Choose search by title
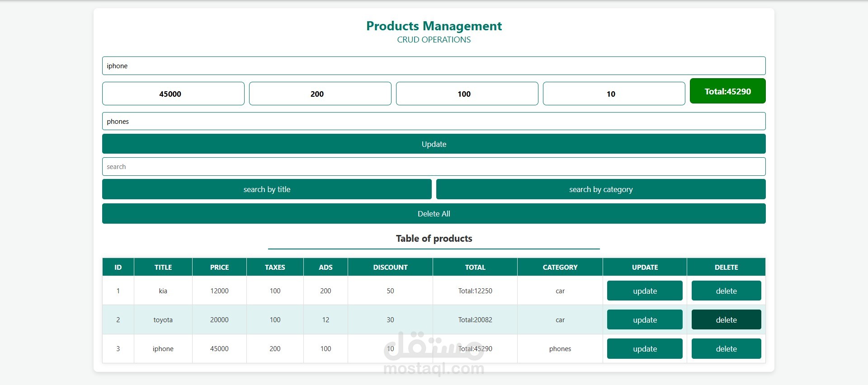868x385 pixels. coord(267,189)
